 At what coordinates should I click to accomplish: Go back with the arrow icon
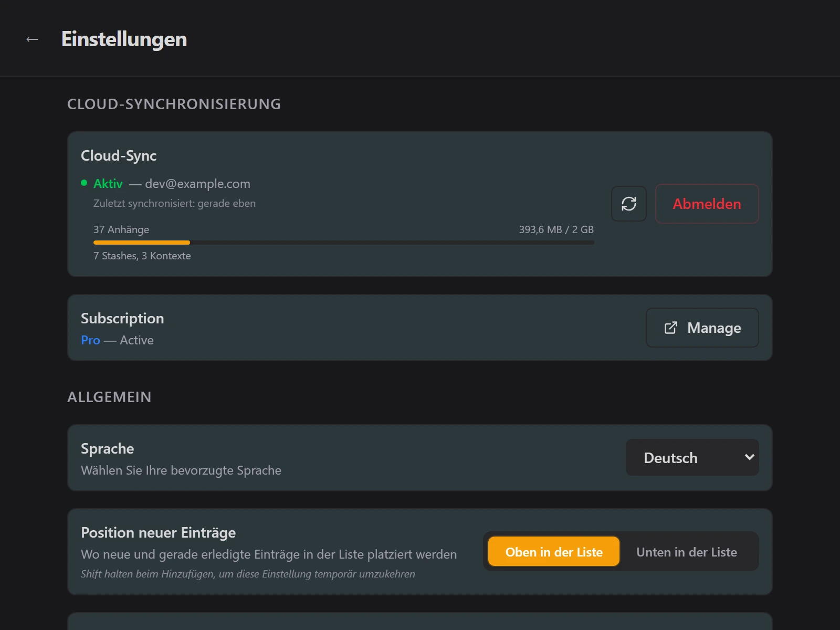32,39
